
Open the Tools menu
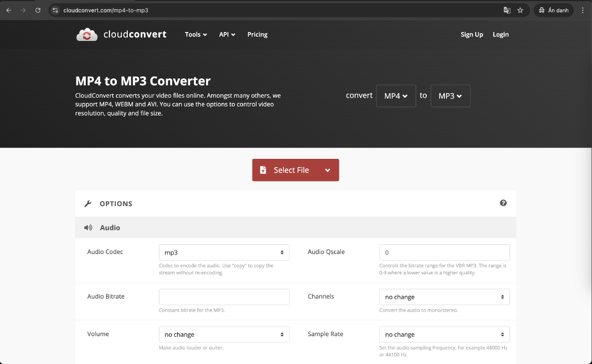pyautogui.click(x=196, y=35)
